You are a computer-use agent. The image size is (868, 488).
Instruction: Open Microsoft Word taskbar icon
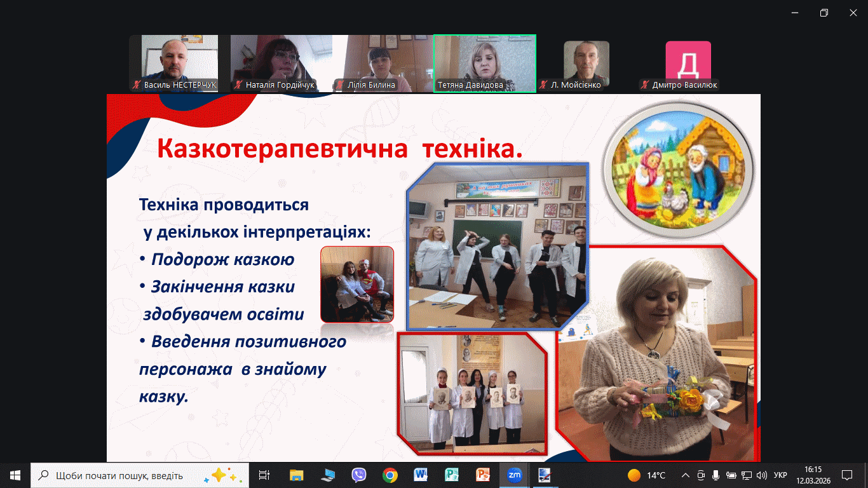coord(421,475)
